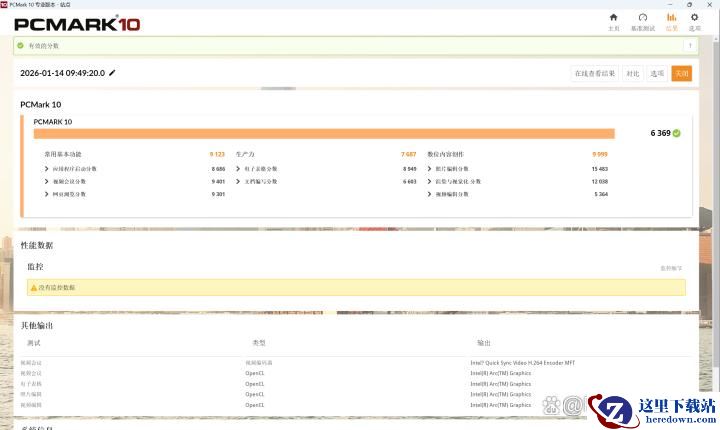The height and width of the screenshot is (430, 720).
Task: Open the 基准测试 benchmark gauge icon
Action: click(642, 19)
